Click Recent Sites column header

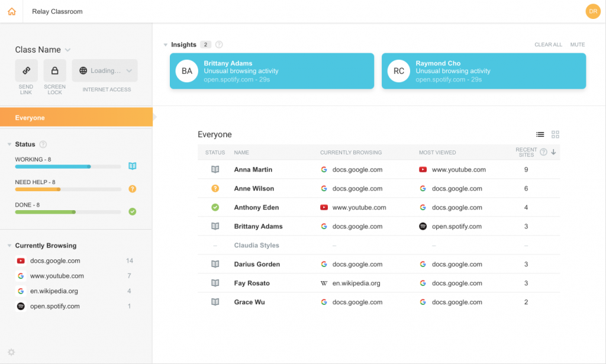526,152
